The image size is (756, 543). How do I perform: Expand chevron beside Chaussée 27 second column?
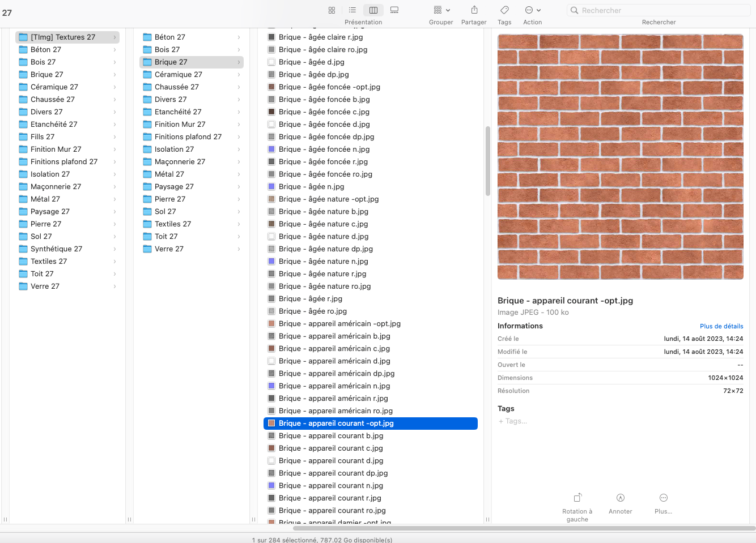239,87
